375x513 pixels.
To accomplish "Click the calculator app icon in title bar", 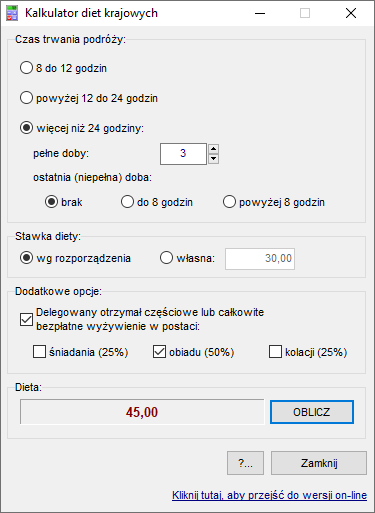I will (12, 13).
